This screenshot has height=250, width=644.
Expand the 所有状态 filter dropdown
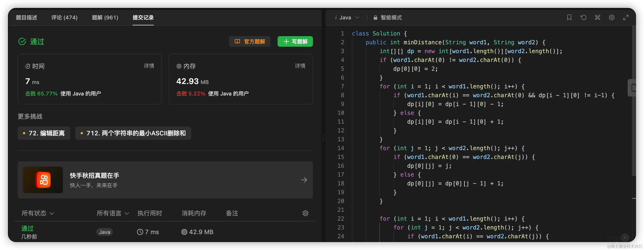pyautogui.click(x=38, y=213)
